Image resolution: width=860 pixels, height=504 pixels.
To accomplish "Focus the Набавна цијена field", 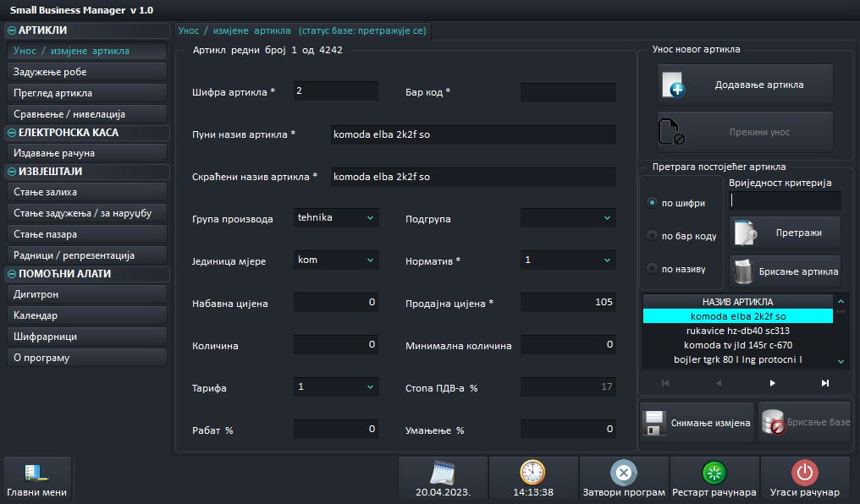I will 336,302.
